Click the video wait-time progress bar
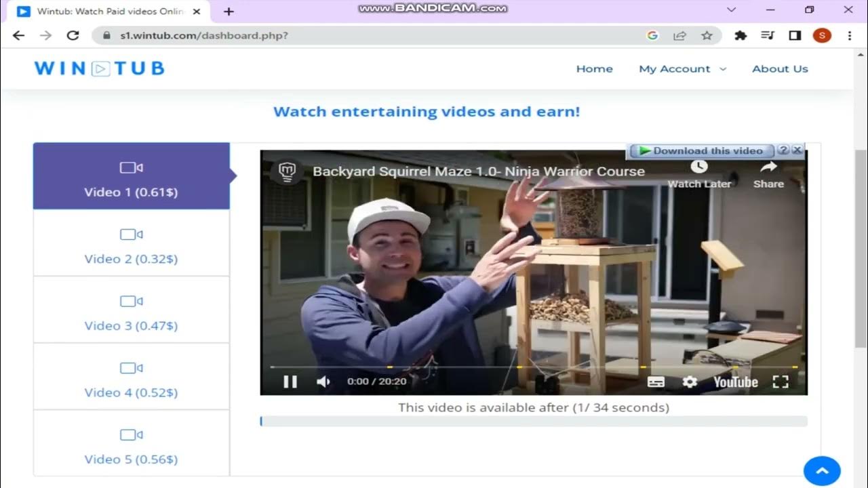Image resolution: width=868 pixels, height=488 pixels. click(x=534, y=422)
